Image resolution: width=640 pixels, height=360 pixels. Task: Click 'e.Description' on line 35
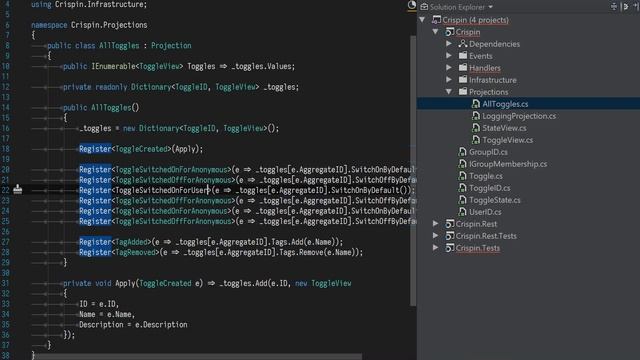pos(161,324)
